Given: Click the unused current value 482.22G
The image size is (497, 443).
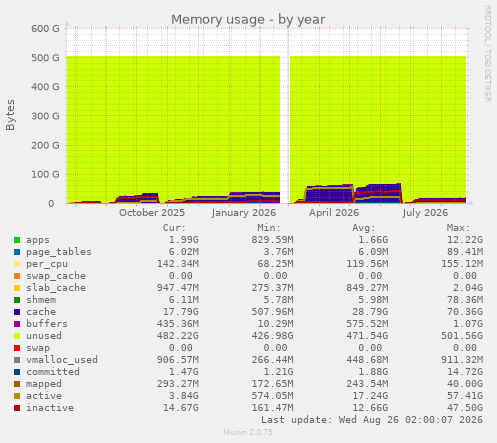Looking at the screenshot, I should [x=178, y=336].
